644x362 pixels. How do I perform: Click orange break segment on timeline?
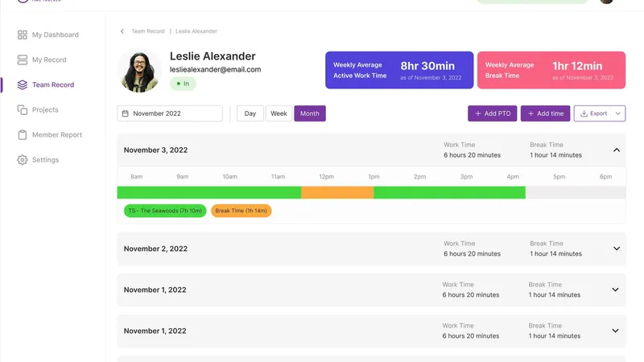tap(337, 192)
